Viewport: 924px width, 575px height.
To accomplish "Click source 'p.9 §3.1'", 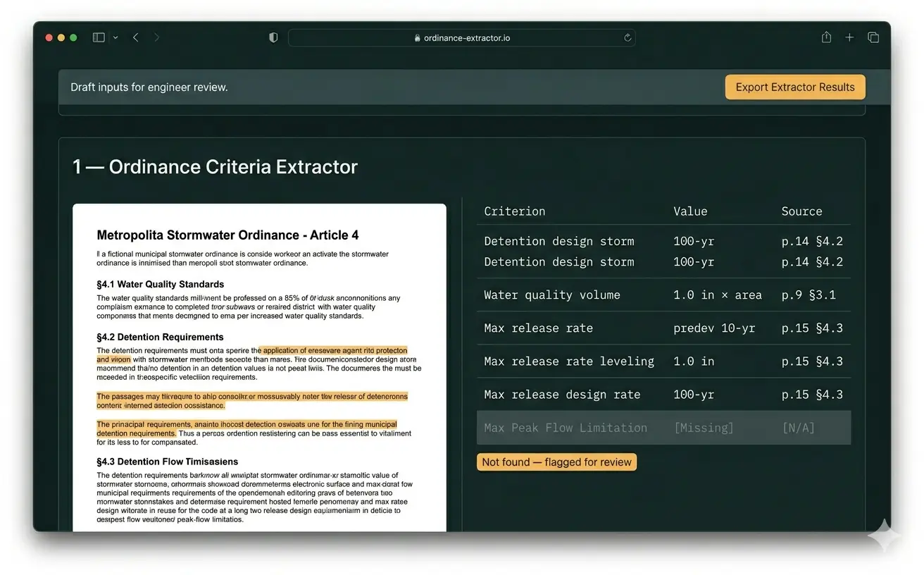I will point(808,295).
